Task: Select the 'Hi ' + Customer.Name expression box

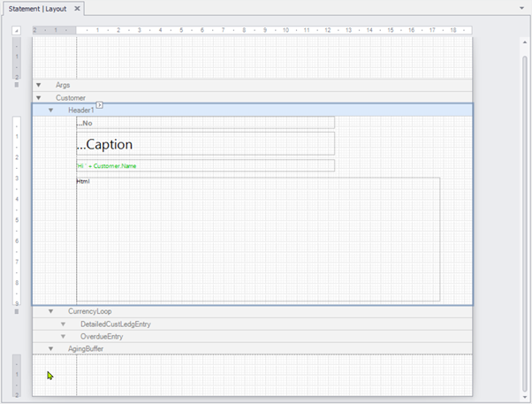Action: click(206, 165)
